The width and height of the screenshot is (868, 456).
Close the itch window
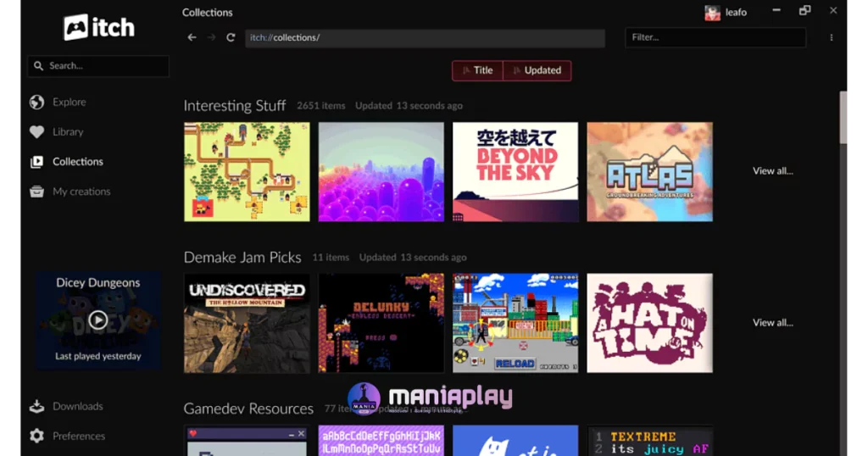pos(833,10)
